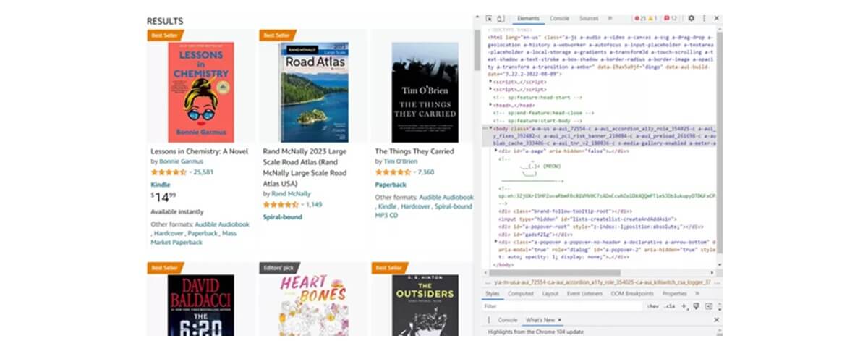The width and height of the screenshot is (868, 341).
Task: Show more Styles pane tabs chevron
Action: [x=697, y=294]
